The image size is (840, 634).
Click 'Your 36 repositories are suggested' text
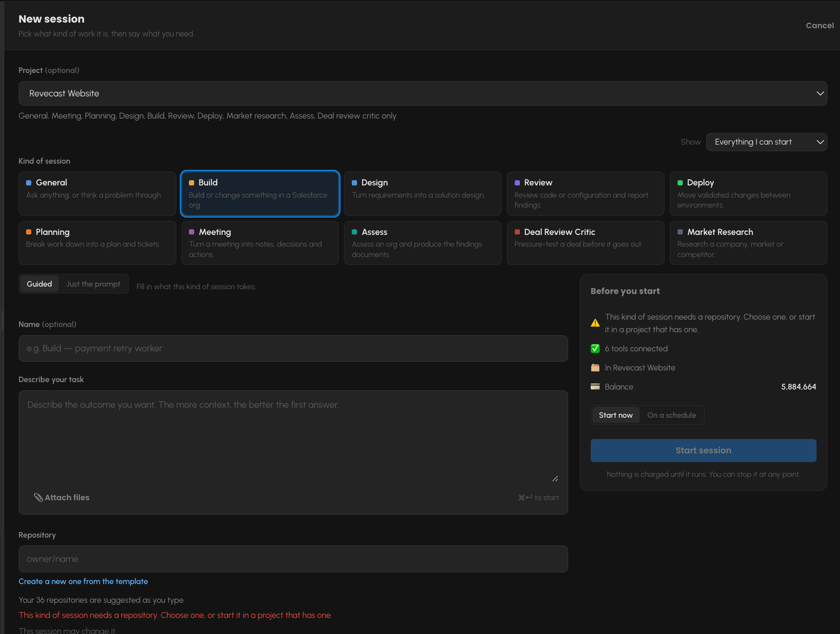coord(102,600)
